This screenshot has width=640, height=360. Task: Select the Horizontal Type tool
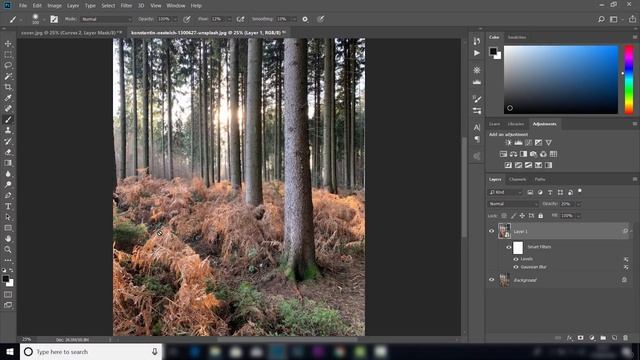(x=8, y=206)
